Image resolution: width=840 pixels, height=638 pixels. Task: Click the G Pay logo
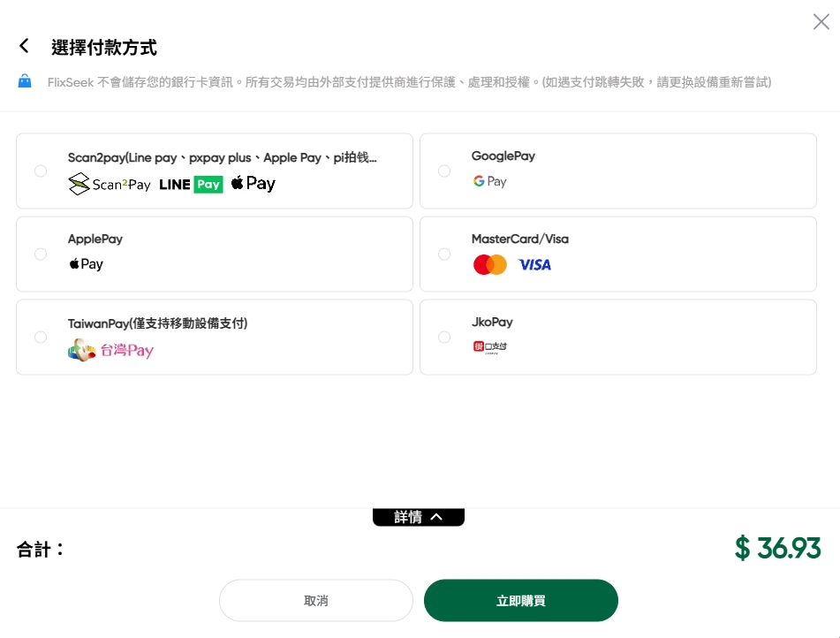[x=489, y=181]
